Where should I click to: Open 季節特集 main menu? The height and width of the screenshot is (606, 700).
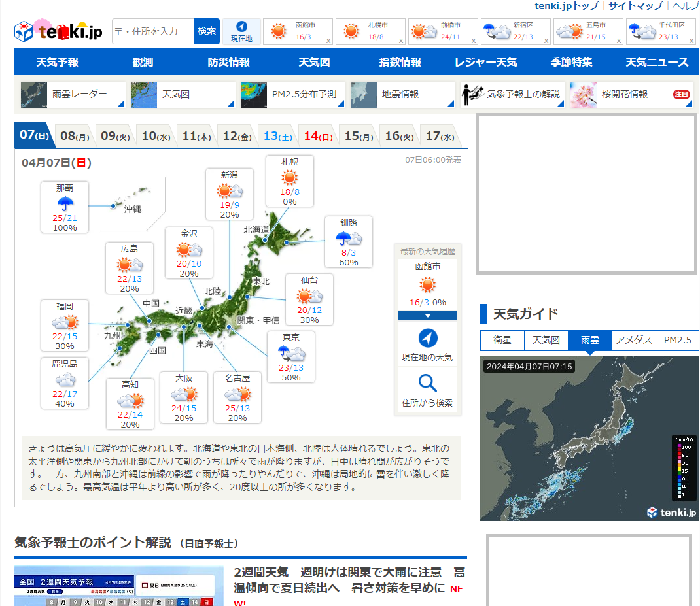pos(571,62)
